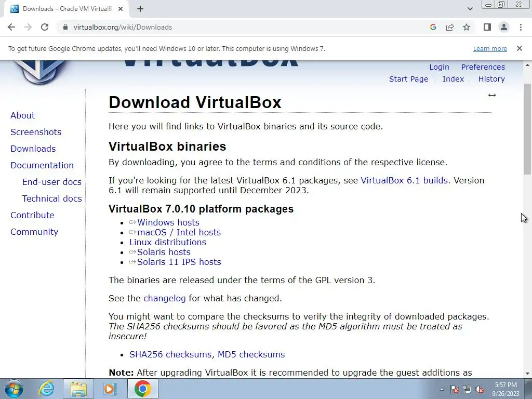Open Linux distributions link
532x399 pixels.
168,242
